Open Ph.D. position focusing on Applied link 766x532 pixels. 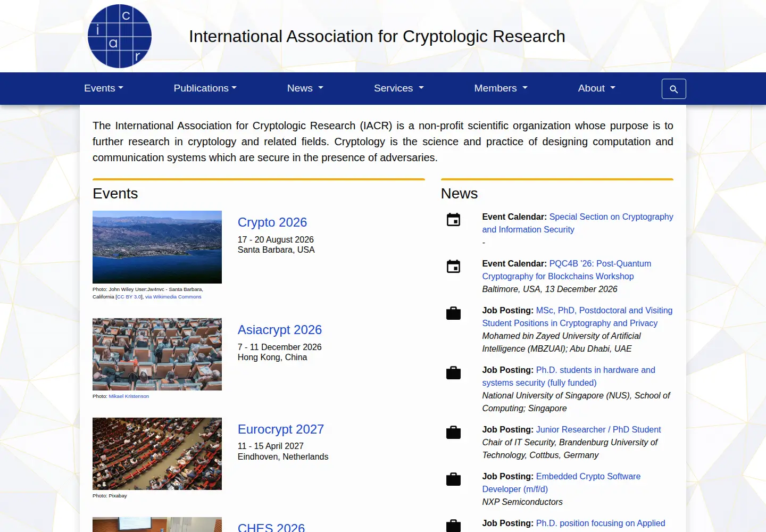pos(601,523)
